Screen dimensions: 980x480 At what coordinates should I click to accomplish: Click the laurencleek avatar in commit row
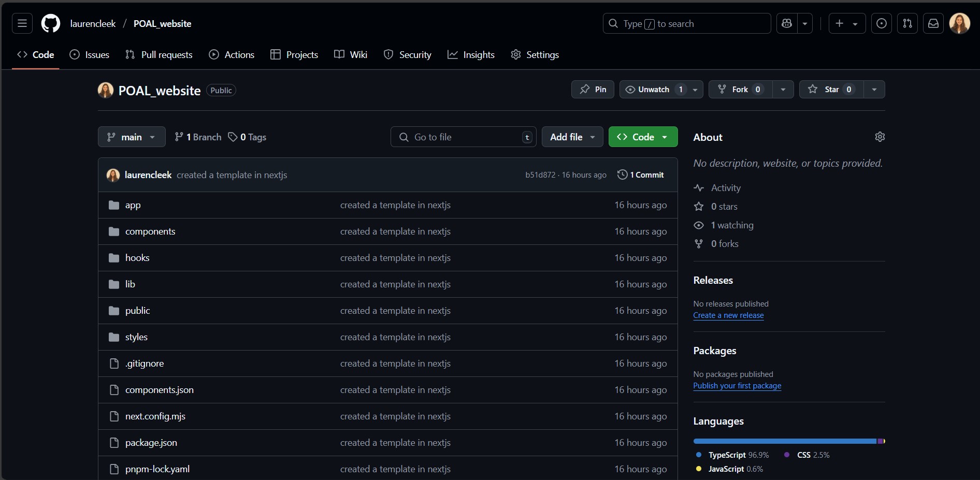point(113,175)
